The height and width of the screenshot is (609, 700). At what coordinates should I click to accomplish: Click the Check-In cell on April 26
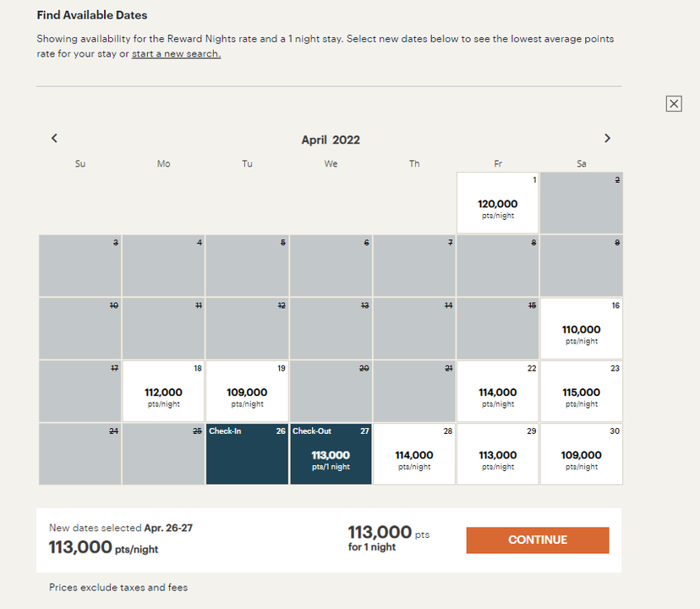[246, 454]
